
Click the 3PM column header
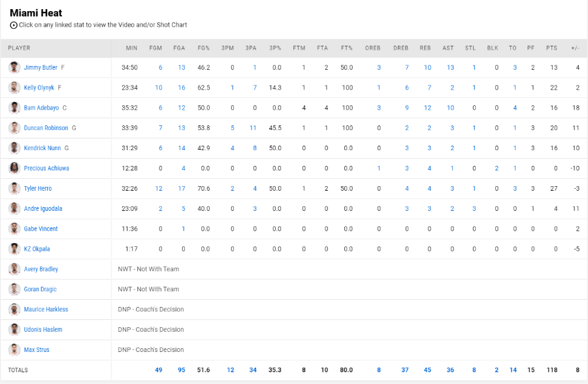(x=227, y=48)
